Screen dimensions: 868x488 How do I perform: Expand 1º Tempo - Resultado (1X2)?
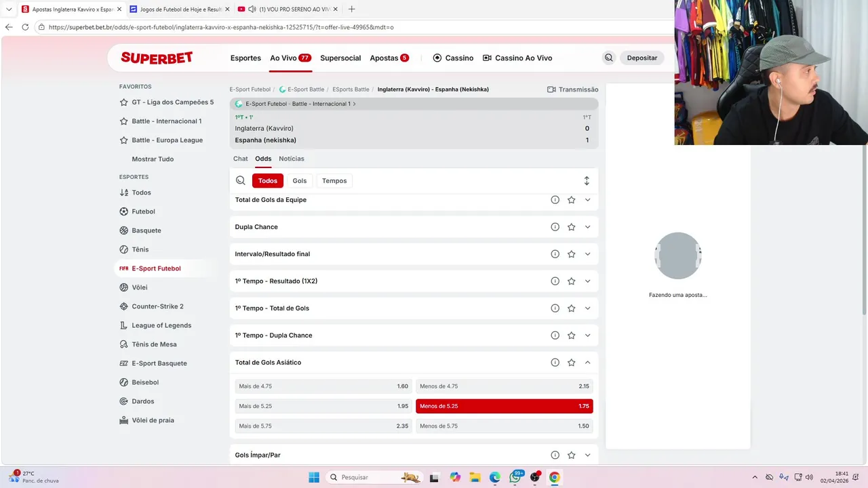tap(588, 281)
